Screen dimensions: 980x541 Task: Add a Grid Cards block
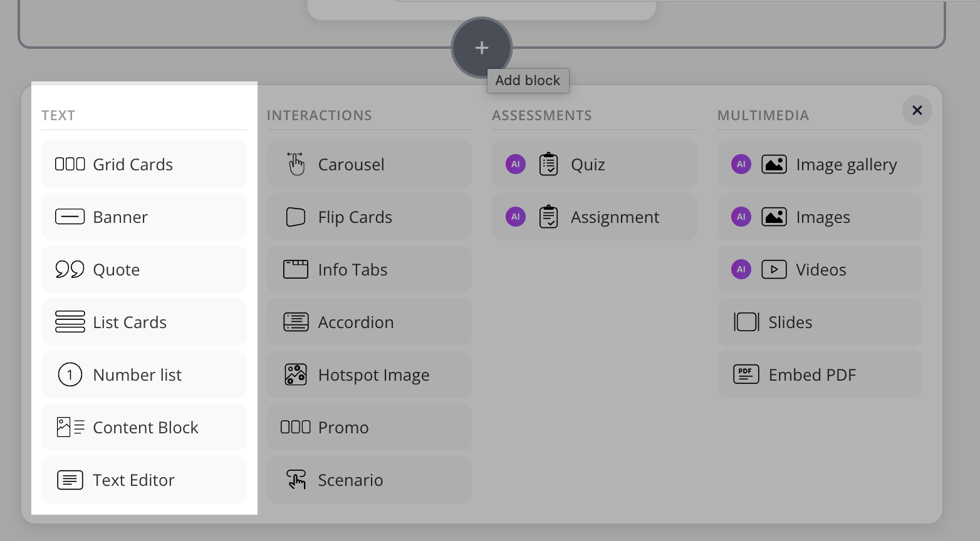[x=144, y=164]
